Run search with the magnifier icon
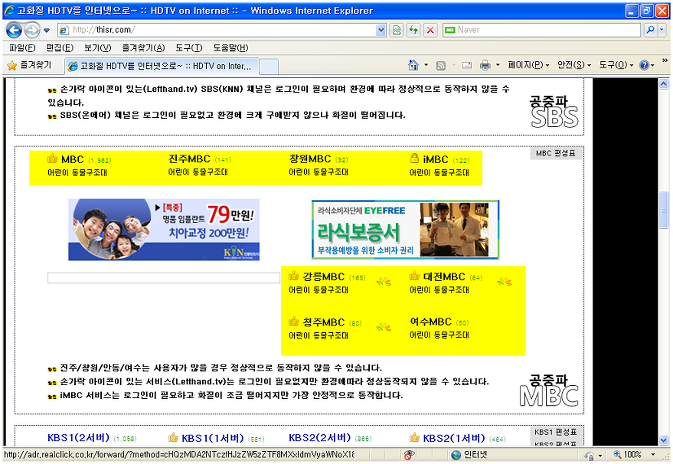This screenshot has height=464, width=673. click(651, 30)
